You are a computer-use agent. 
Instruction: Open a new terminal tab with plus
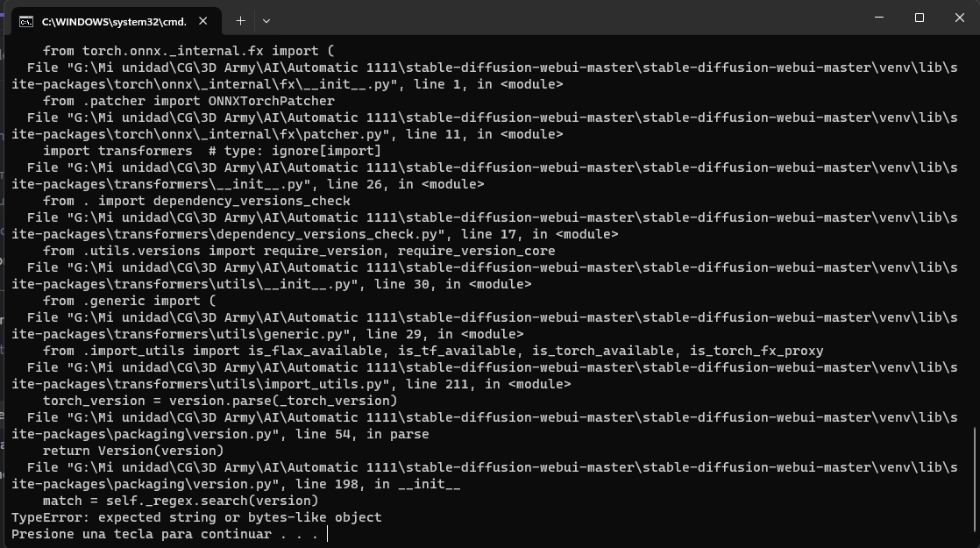click(x=240, y=20)
